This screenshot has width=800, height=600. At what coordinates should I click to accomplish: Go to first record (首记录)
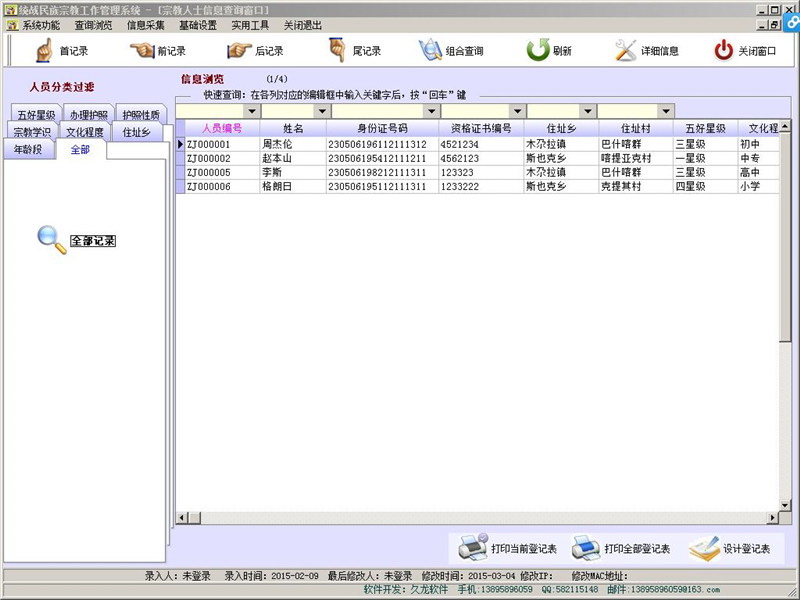click(61, 51)
